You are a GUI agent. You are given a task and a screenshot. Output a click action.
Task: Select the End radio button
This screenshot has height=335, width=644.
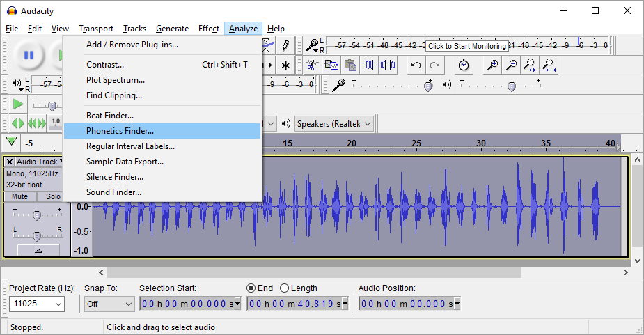pos(251,288)
